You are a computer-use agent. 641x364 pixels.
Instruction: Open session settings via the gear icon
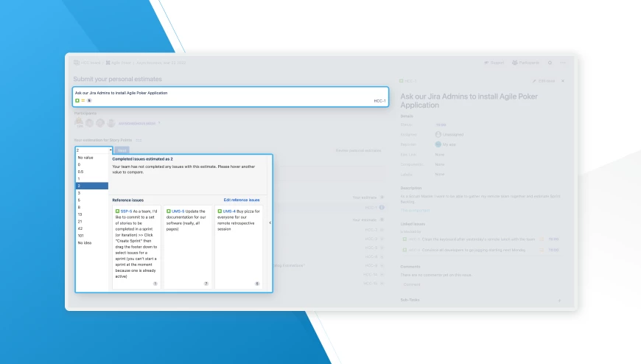550,63
